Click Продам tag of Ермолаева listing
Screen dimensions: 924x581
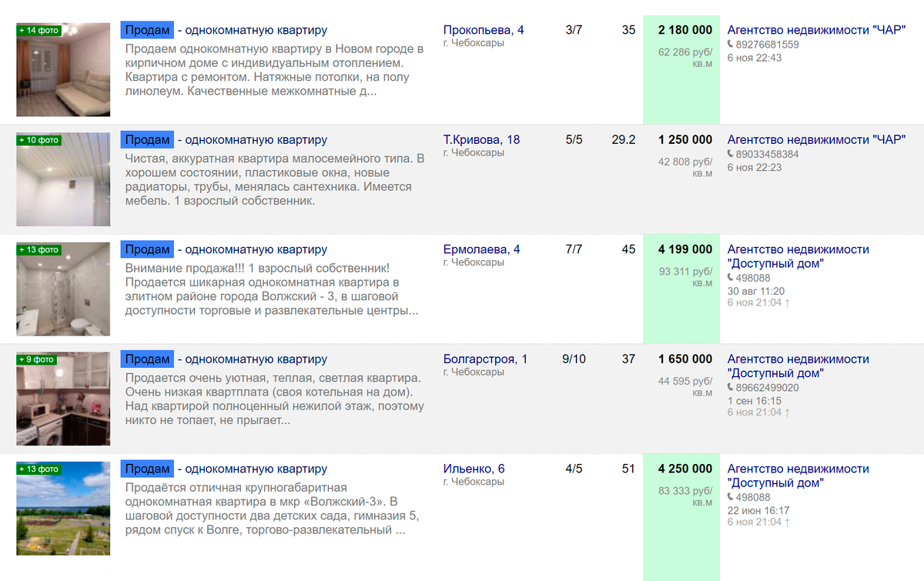[x=147, y=249]
